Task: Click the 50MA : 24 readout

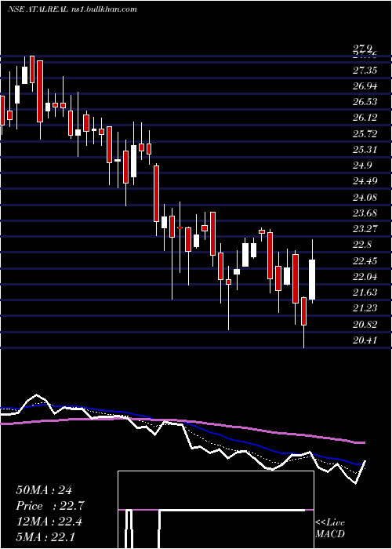Action: (44, 490)
